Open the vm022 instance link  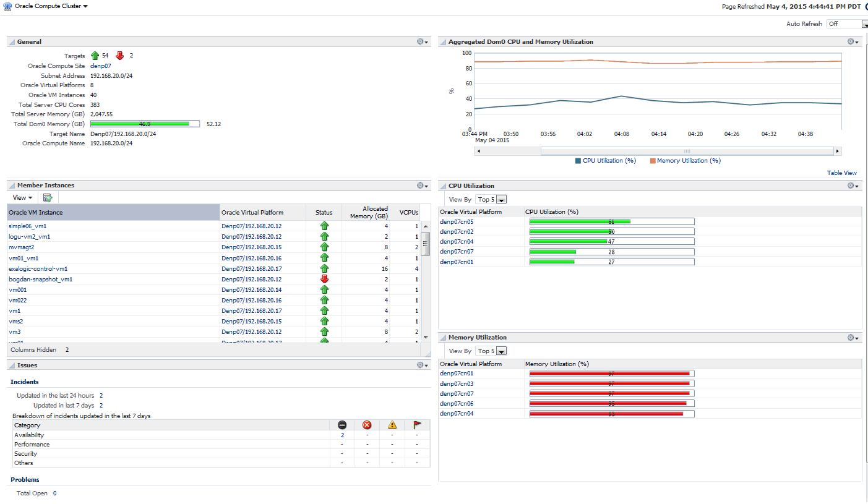pyautogui.click(x=17, y=301)
